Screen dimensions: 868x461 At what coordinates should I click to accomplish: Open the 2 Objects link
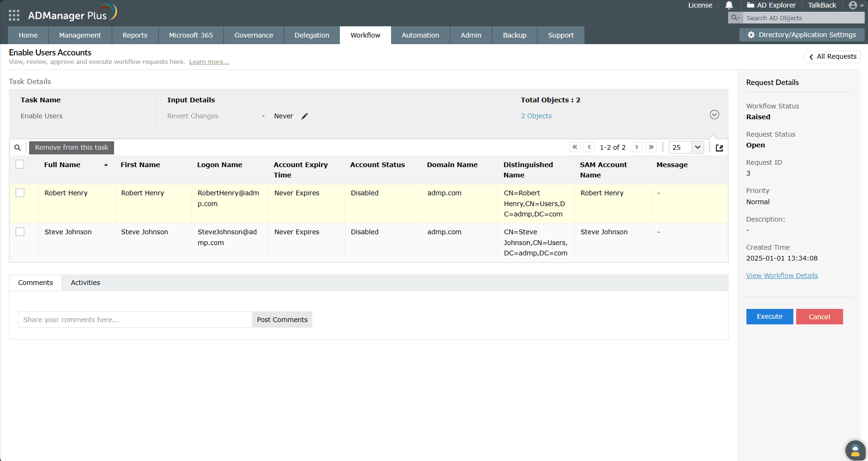click(x=537, y=116)
